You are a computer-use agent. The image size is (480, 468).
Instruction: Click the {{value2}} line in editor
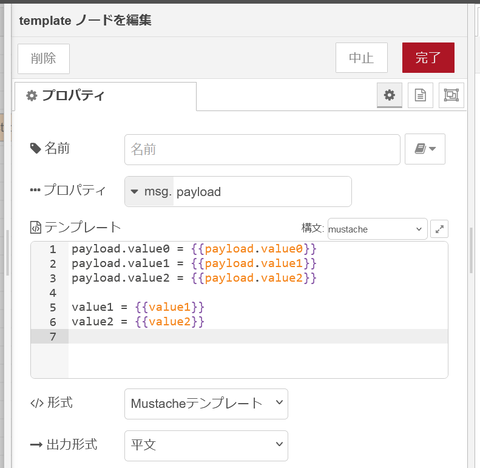138,322
